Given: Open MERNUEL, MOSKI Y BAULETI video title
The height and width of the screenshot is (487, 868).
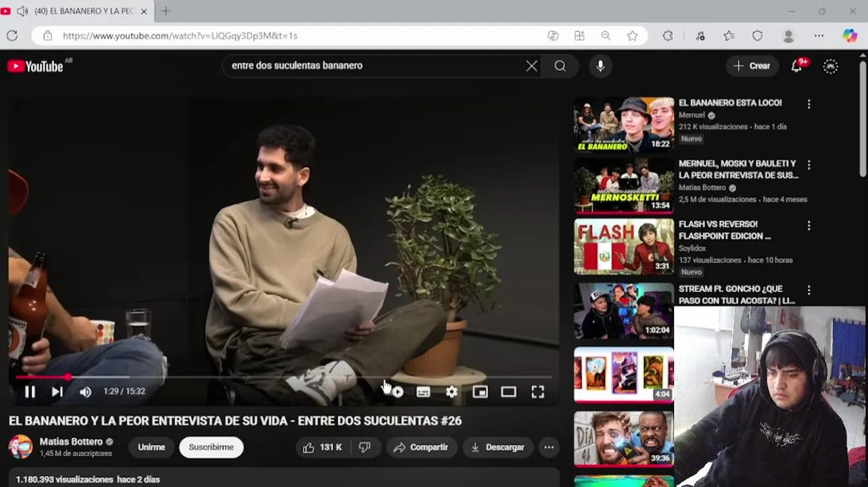Looking at the screenshot, I should [x=738, y=169].
